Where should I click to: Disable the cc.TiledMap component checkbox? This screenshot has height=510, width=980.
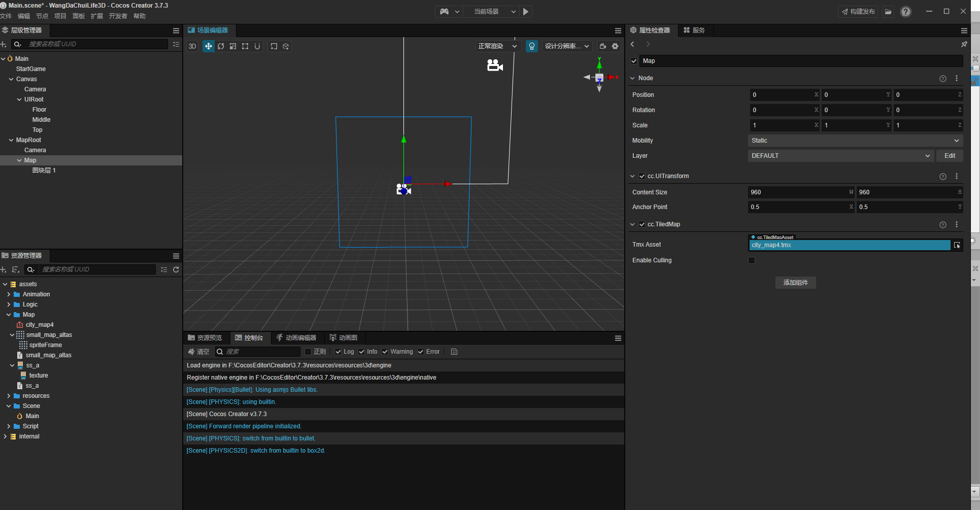click(x=642, y=224)
